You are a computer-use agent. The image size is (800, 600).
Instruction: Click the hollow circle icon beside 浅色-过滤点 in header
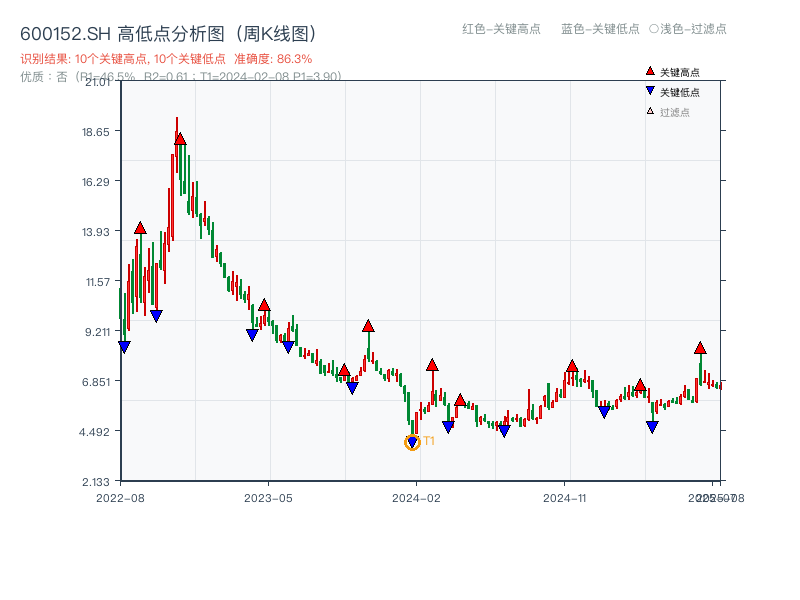click(655, 30)
